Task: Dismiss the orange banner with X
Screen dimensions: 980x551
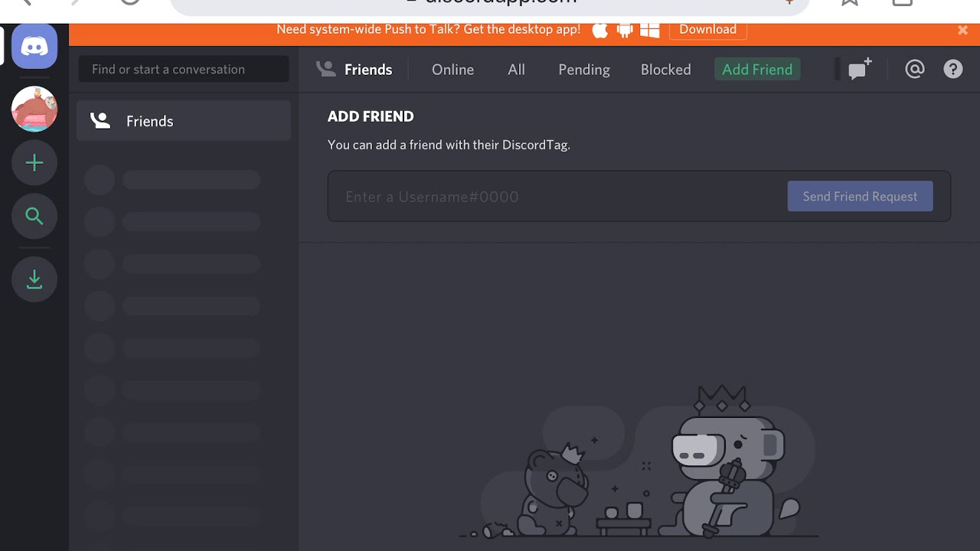Action: click(x=962, y=30)
